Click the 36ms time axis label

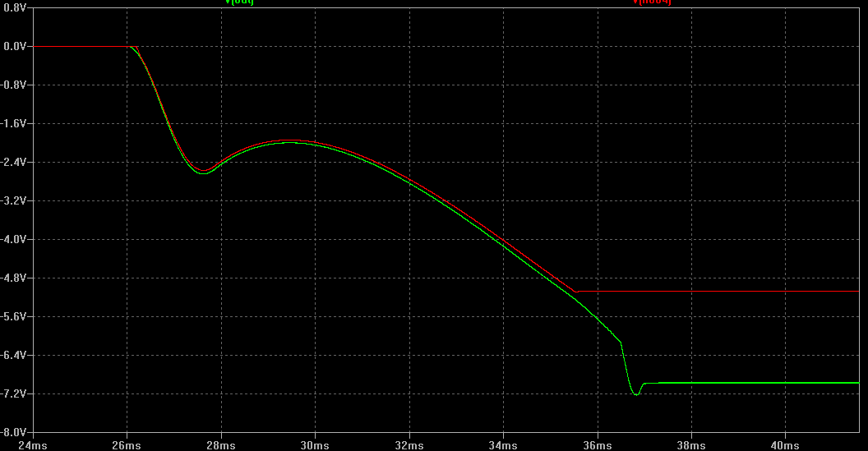pos(598,445)
